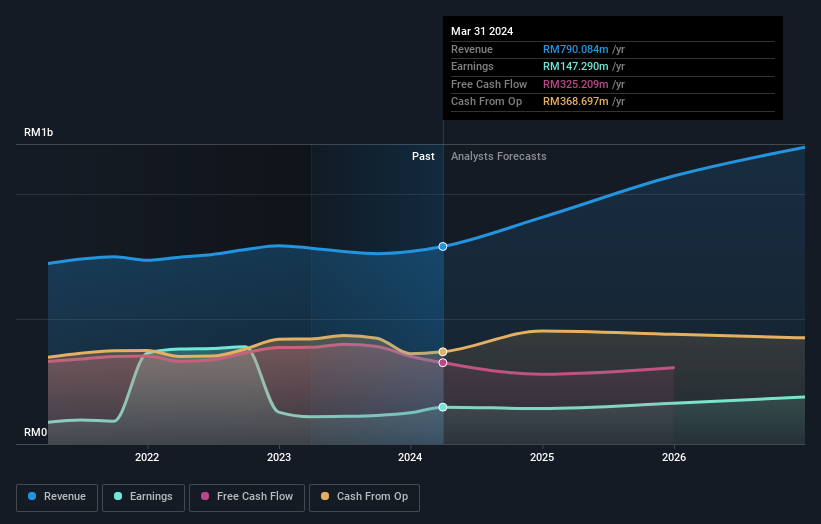
Task: Click the blue Revenue marker at Mar 2024
Action: pos(443,246)
